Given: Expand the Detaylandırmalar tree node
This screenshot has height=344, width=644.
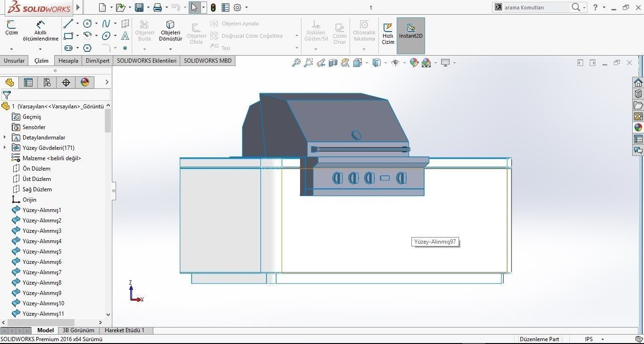Looking at the screenshot, I should click(5, 138).
